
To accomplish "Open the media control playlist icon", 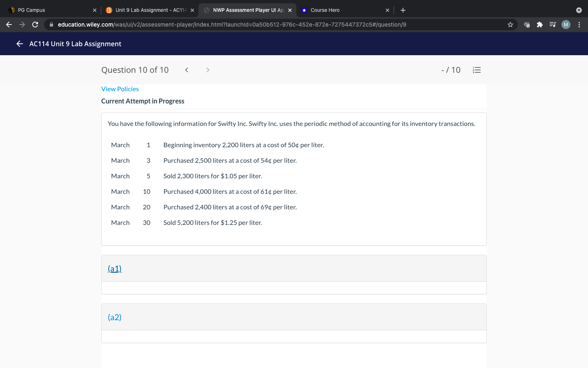I will point(552,25).
